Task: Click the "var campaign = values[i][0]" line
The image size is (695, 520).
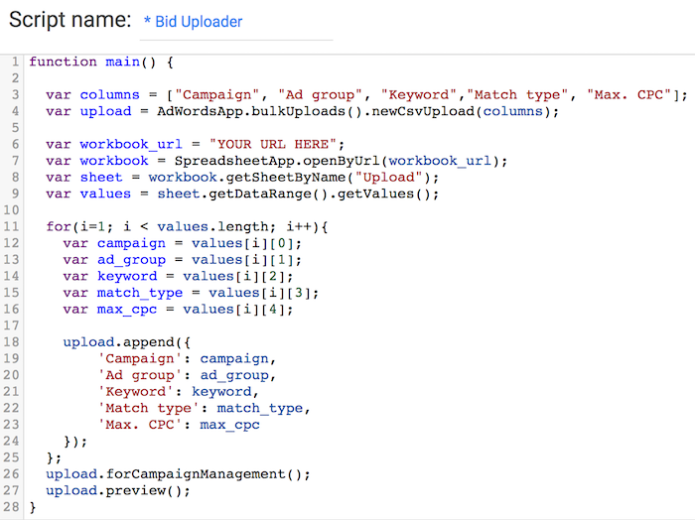Action: tap(182, 243)
